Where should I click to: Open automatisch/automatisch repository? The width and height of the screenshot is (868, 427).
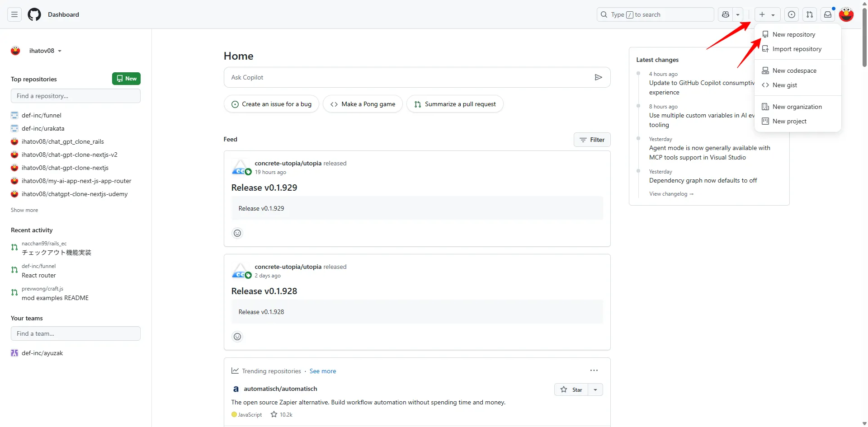[280, 389]
